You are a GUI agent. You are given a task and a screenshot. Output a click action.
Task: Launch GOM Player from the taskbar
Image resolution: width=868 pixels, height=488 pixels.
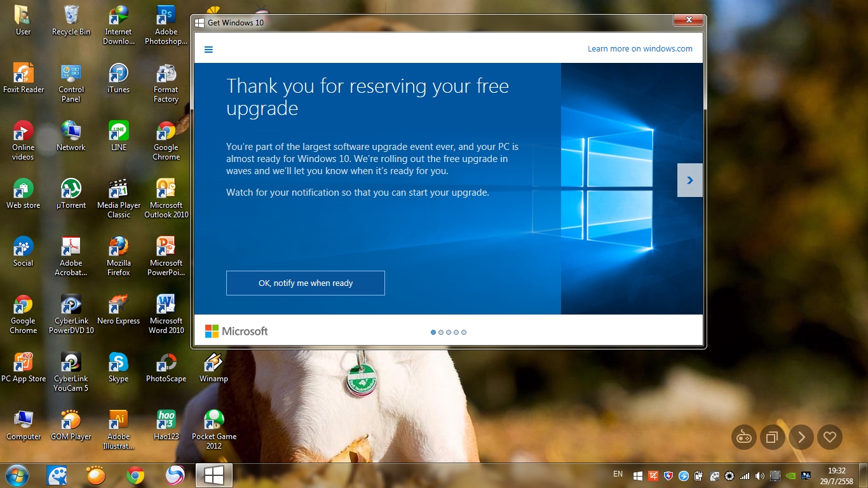(x=96, y=475)
